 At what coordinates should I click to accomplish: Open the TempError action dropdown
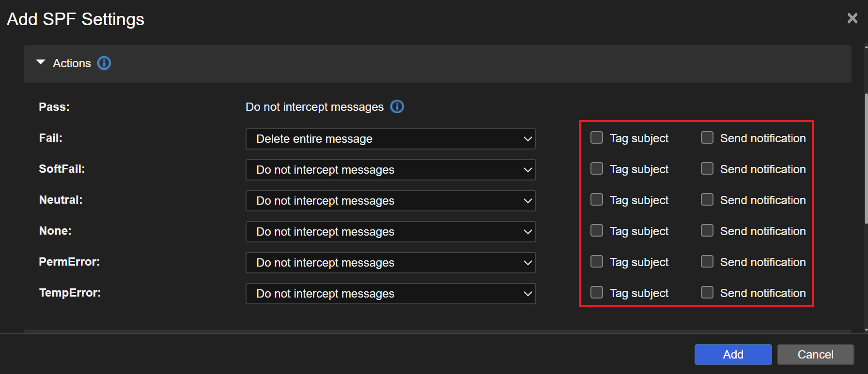pyautogui.click(x=390, y=294)
